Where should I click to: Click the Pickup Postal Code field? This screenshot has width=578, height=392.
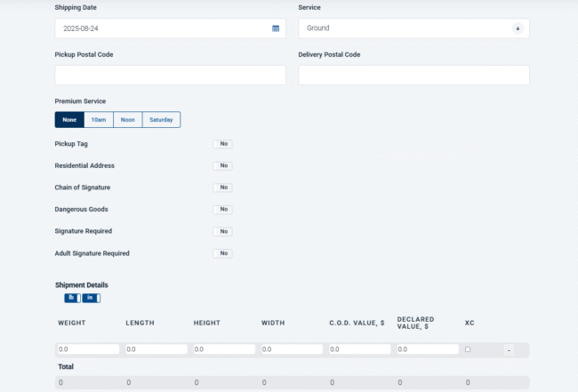pyautogui.click(x=170, y=76)
